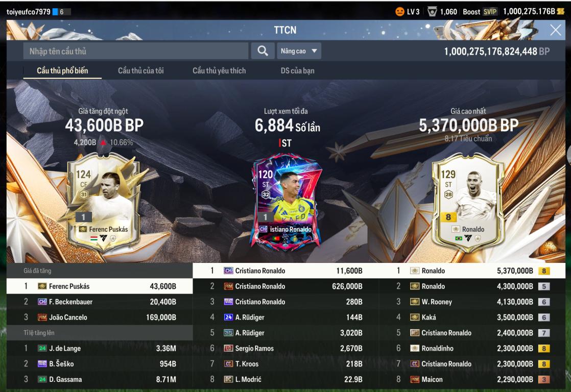Click the emoji face icon beside LV 3
The height and width of the screenshot is (392, 571).
400,12
